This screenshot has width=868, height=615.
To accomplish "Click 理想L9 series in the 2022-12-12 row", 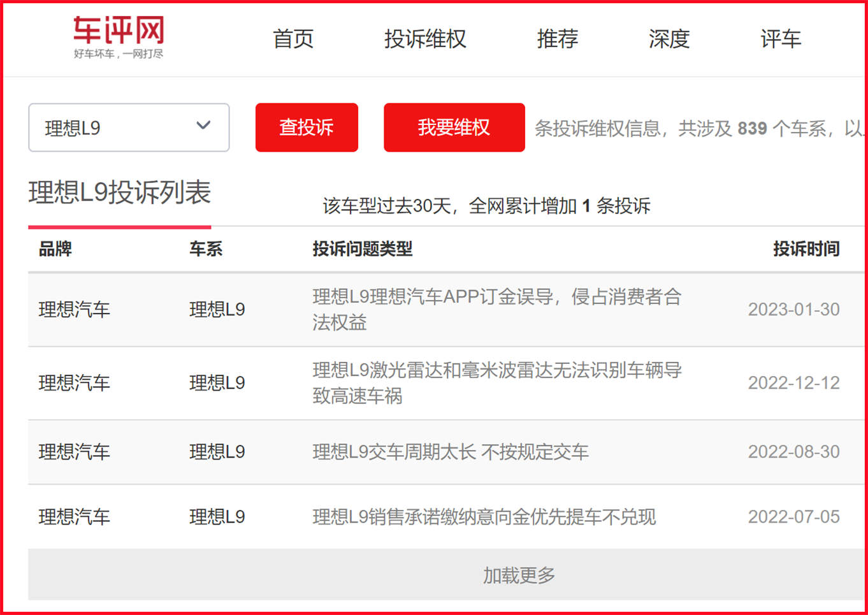I will click(217, 383).
